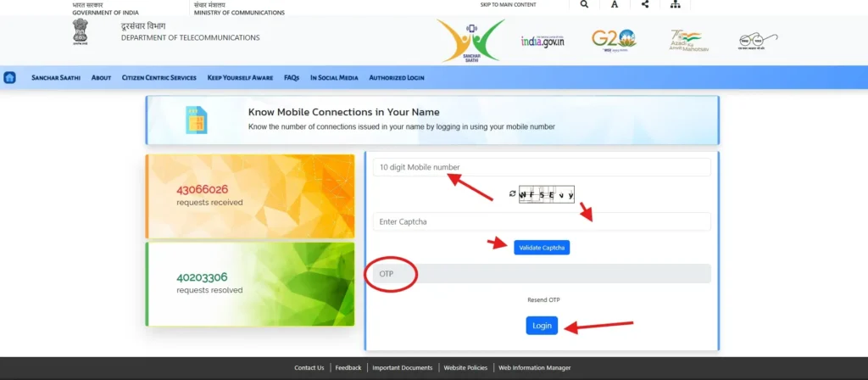Open the share icon in top bar
The height and width of the screenshot is (380, 868).
tap(645, 4)
